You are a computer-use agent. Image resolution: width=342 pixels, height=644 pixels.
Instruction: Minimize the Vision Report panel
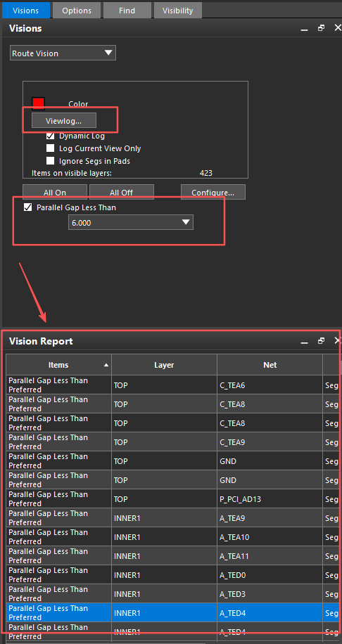pos(304,342)
